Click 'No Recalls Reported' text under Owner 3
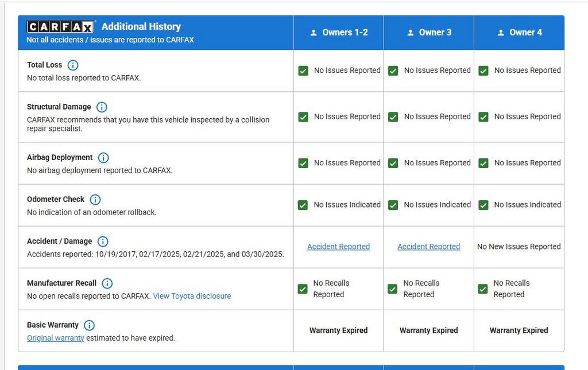588x370 pixels. (421, 289)
